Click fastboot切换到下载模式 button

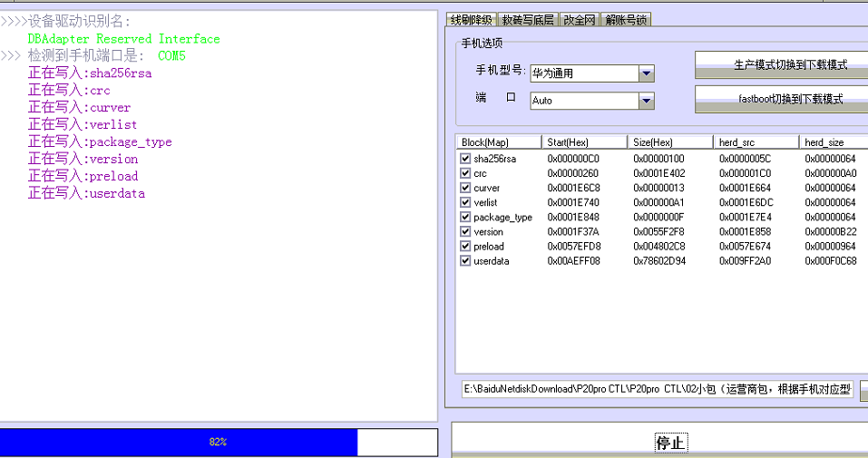(x=781, y=99)
